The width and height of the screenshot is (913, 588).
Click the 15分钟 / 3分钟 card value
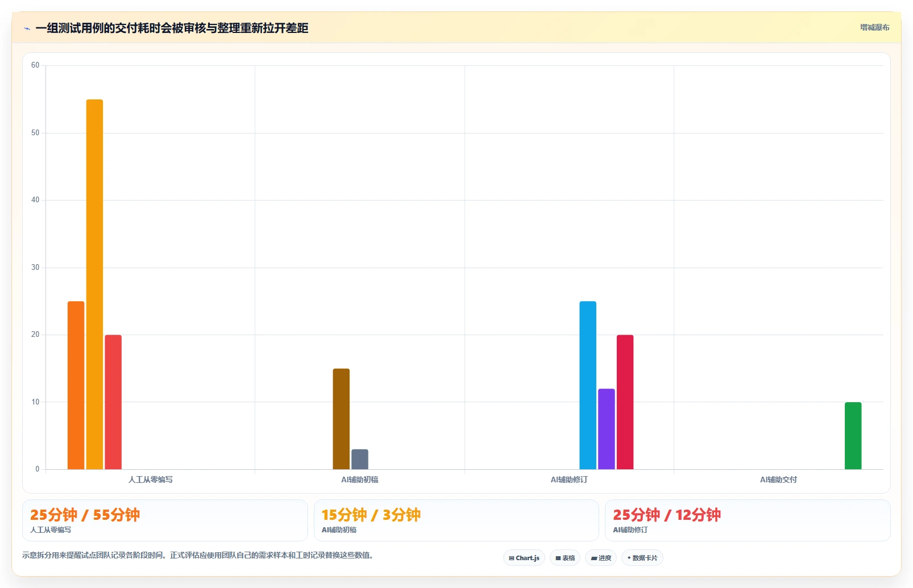pos(371,515)
